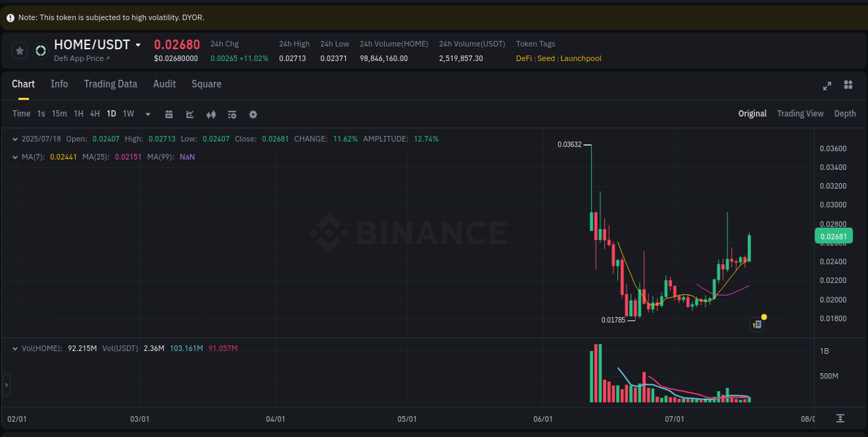The image size is (868, 437).
Task: Toggle the favorite star for HOME/USDT
Action: [19, 50]
